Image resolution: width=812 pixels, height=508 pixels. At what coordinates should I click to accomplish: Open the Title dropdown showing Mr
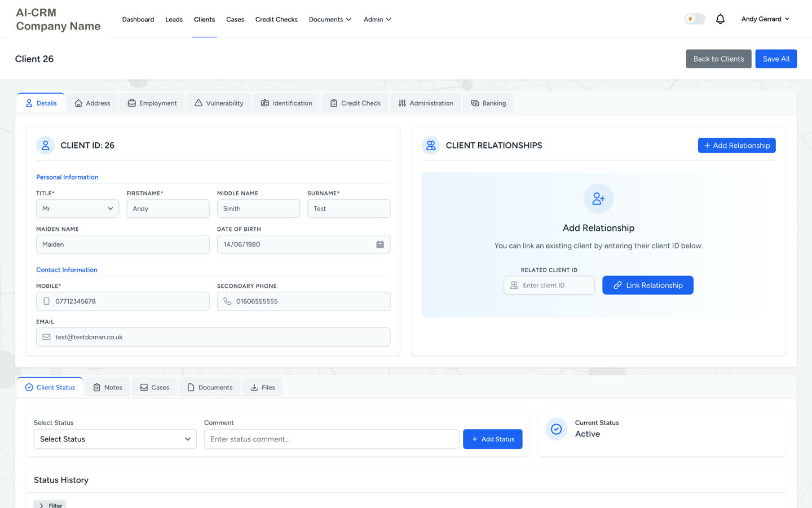77,209
